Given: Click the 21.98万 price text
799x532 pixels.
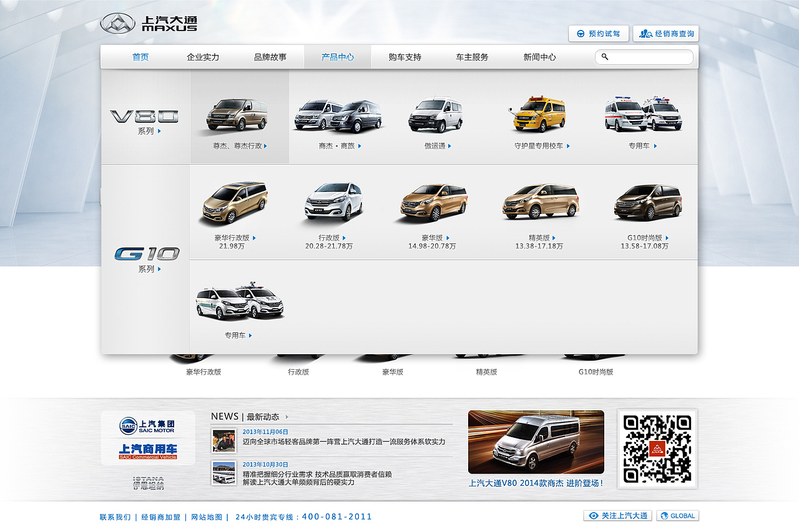Looking at the screenshot, I should pos(232,246).
